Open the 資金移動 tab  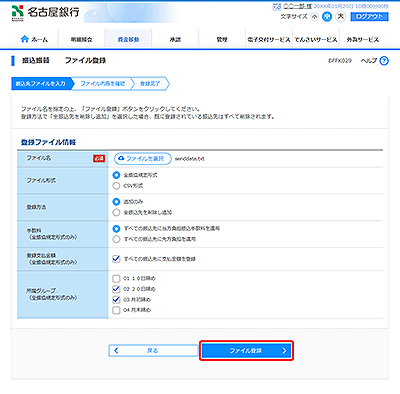pyautogui.click(x=128, y=39)
